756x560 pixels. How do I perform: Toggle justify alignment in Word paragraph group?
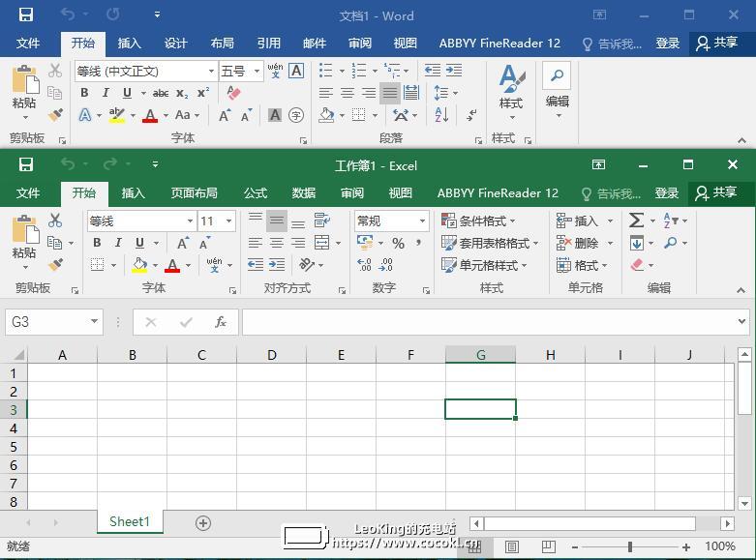click(389, 93)
